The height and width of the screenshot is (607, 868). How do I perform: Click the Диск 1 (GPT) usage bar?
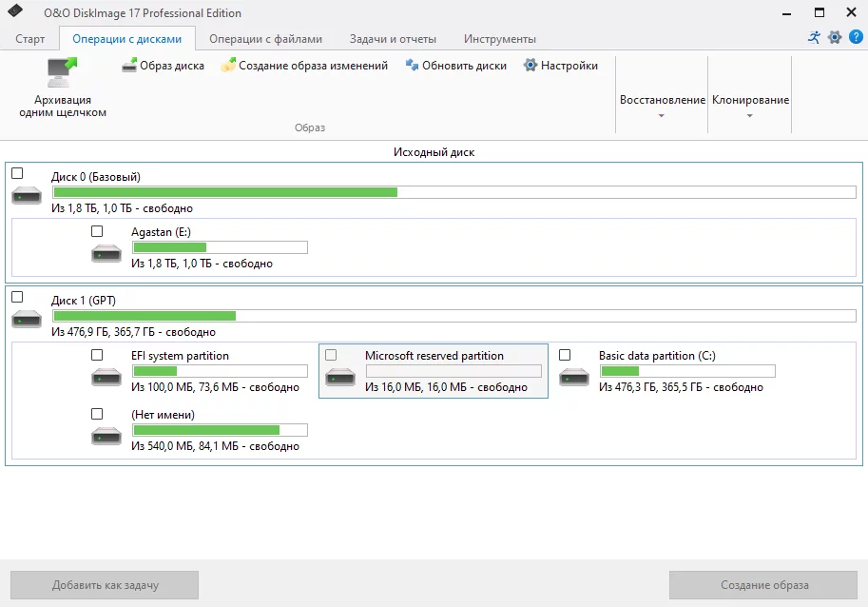coord(453,316)
